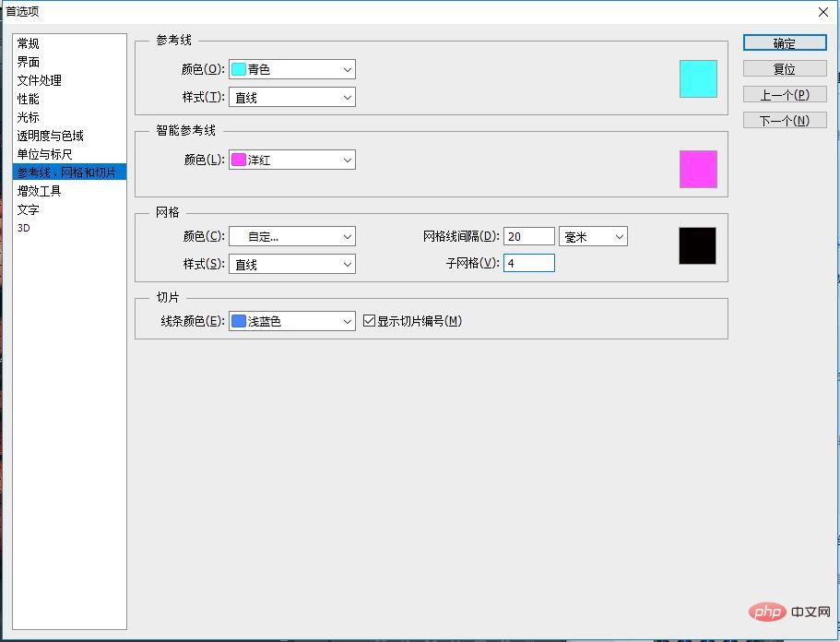Screen dimensions: 840x642
Task: Open smart guides color dropdown 洋红
Action: coord(292,160)
